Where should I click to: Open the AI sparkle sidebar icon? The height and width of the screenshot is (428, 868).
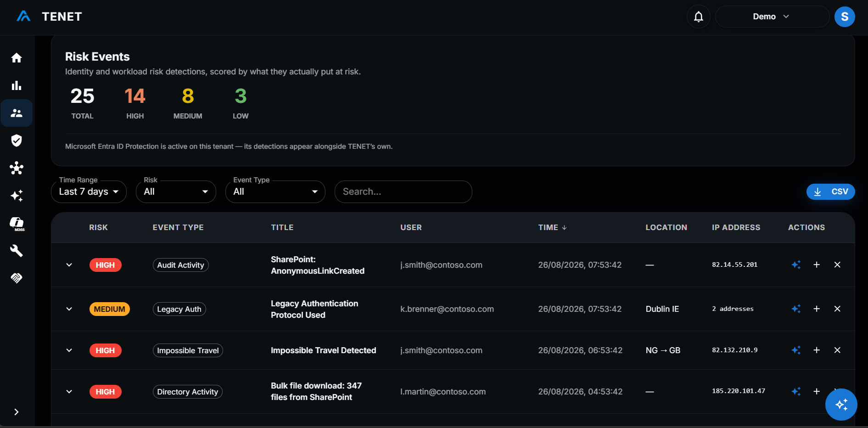[17, 196]
